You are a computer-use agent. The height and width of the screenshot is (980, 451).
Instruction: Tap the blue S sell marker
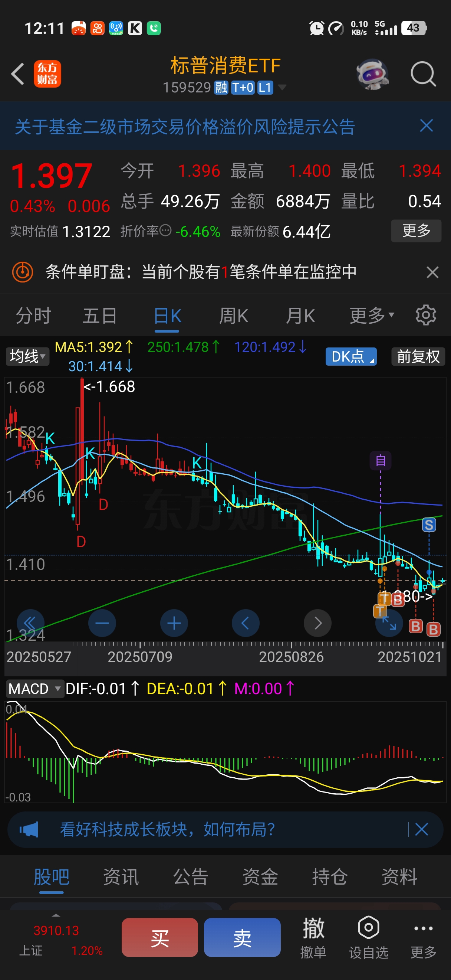coord(429,525)
